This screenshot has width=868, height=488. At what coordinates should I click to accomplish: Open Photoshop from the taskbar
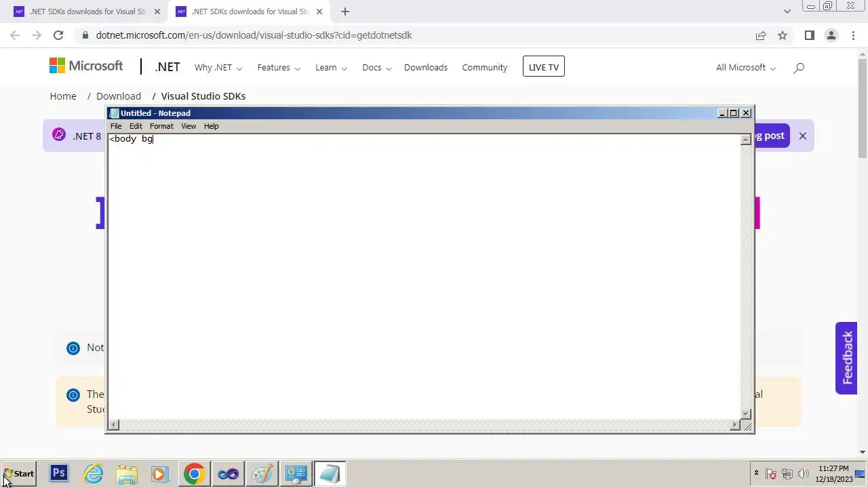point(59,474)
